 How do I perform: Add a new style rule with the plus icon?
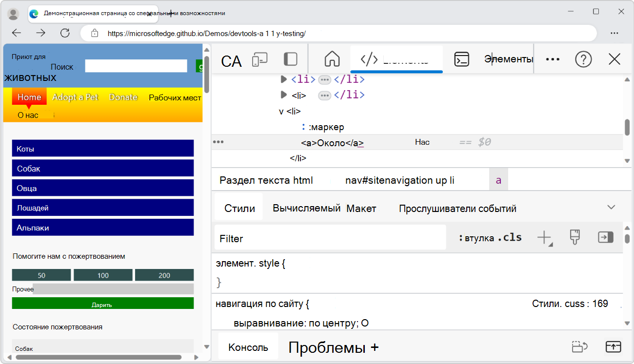coord(545,237)
